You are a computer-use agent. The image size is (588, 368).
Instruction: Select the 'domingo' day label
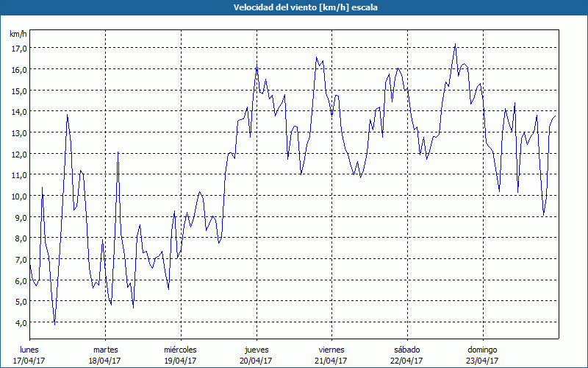[483, 349]
